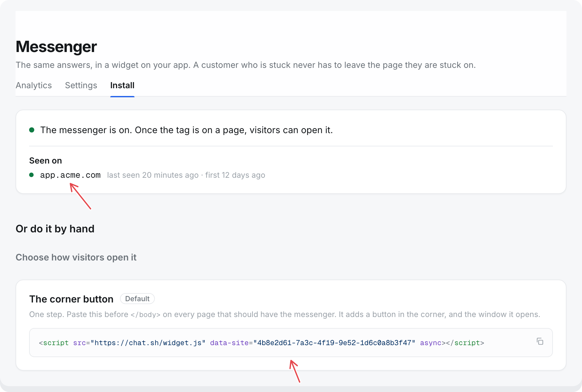Click 'last seen 20 minutes ago' text
The width and height of the screenshot is (582, 392).
click(153, 175)
